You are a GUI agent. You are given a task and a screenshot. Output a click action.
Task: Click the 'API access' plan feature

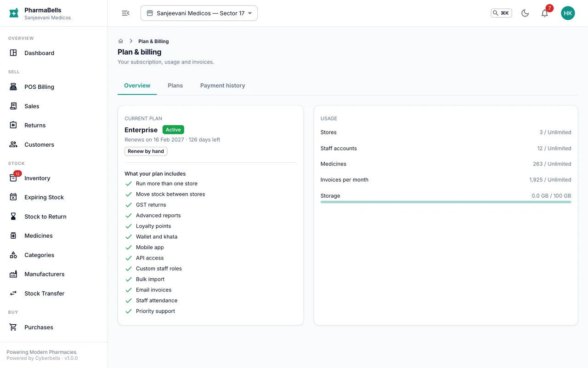tap(150, 258)
